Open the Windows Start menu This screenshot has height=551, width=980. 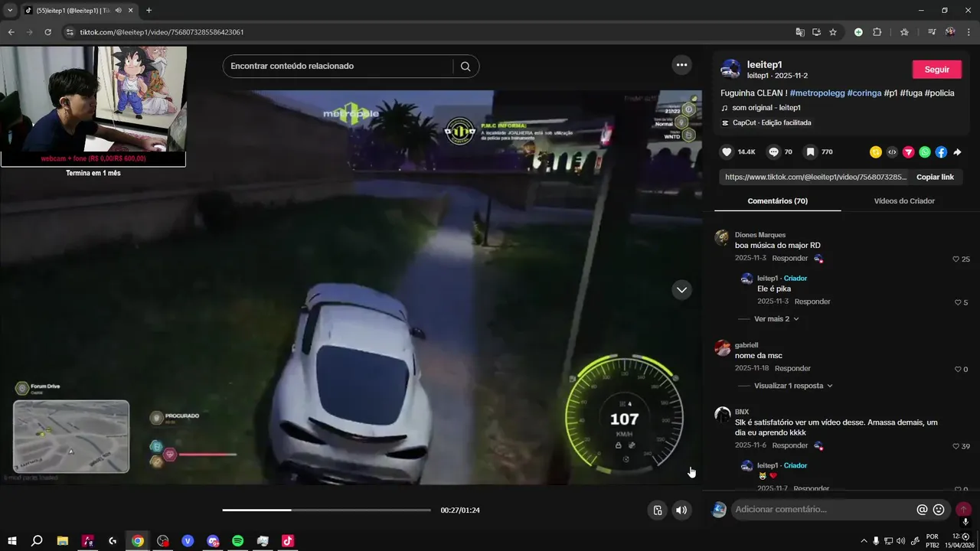[12, 541]
